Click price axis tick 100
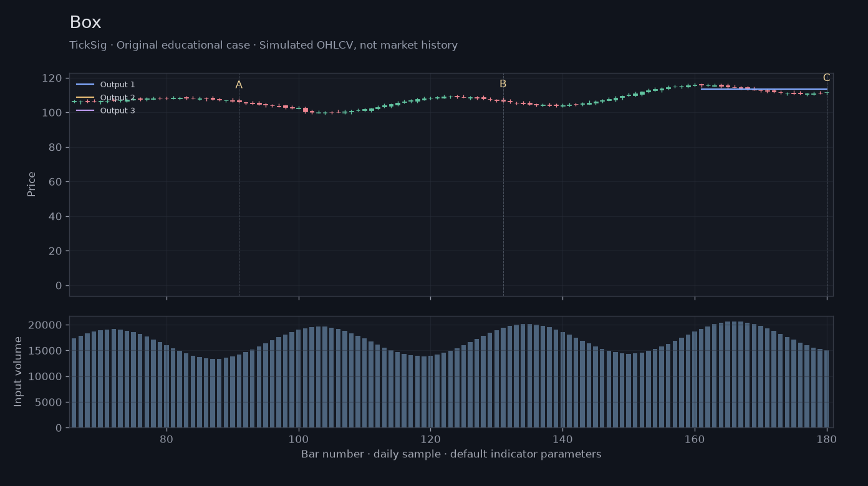Screen dimensions: 868x486 coord(52,113)
